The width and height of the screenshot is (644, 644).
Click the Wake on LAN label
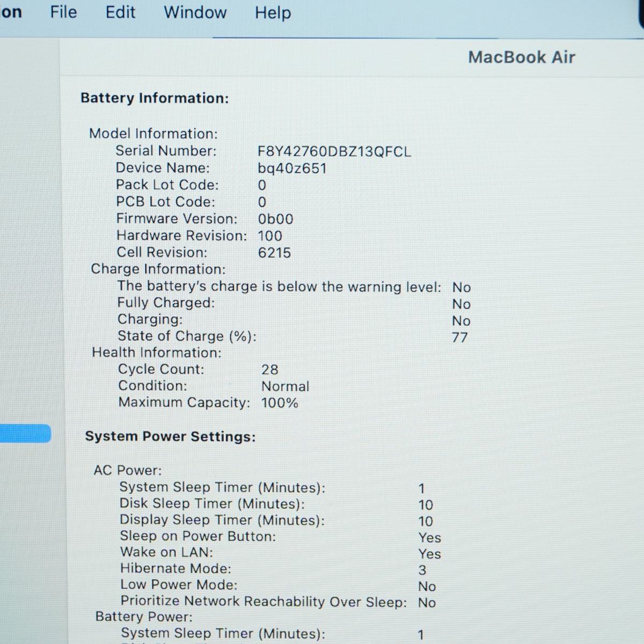pos(166,552)
